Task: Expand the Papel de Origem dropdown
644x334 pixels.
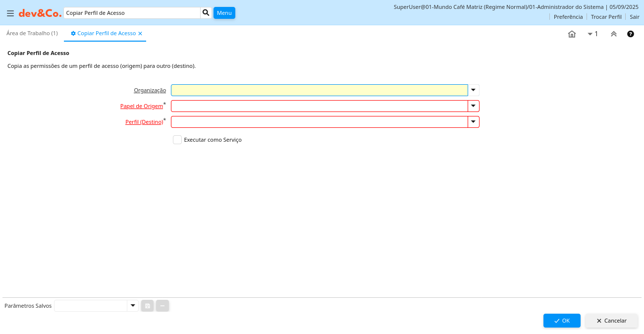Action: 474,106
